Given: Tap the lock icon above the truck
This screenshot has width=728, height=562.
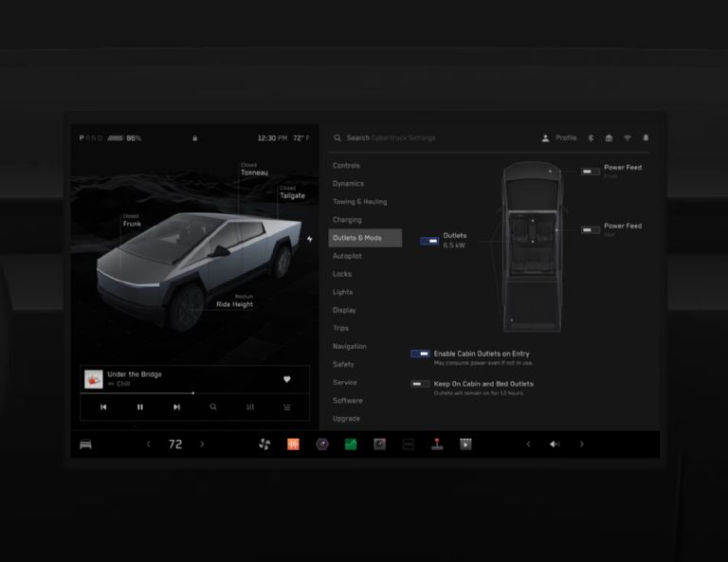Looking at the screenshot, I should coord(195,137).
